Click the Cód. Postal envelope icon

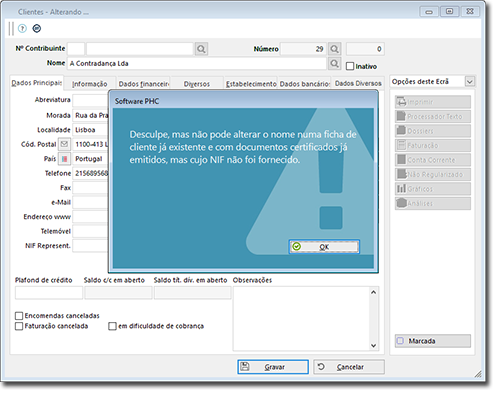coord(64,144)
